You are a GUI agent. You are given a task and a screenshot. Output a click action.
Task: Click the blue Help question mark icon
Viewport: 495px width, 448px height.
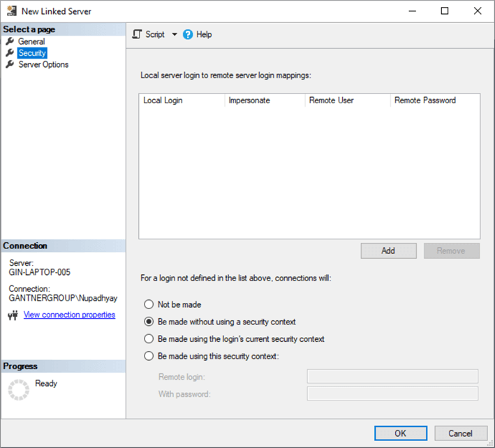[x=188, y=34]
